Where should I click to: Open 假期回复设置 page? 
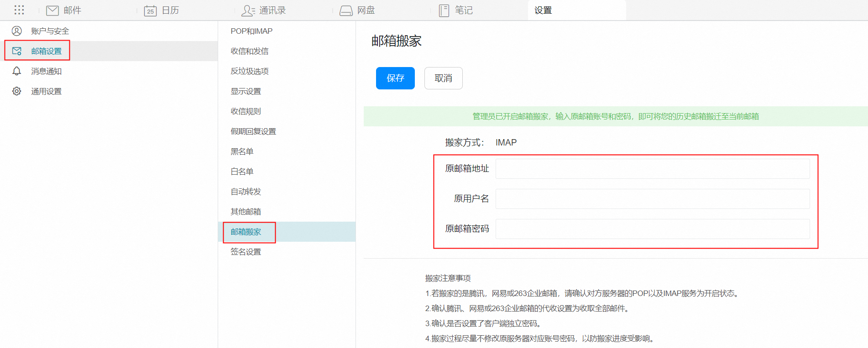coord(253,131)
